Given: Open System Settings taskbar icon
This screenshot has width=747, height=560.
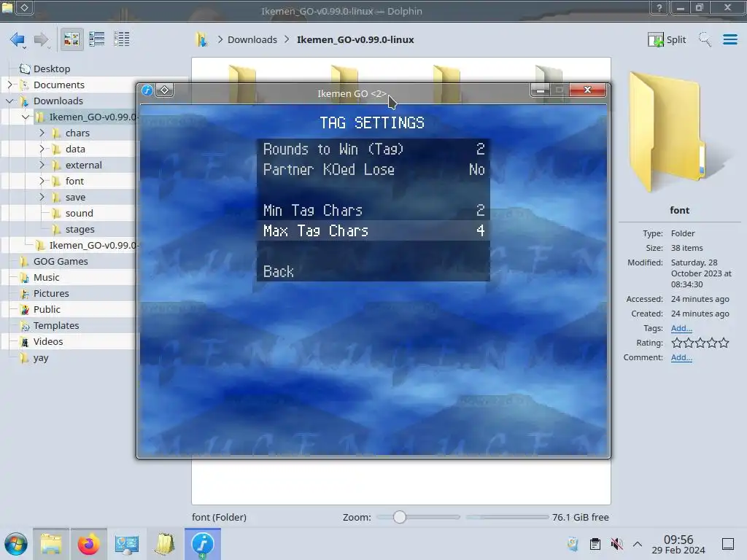Looking at the screenshot, I should click(x=127, y=544).
